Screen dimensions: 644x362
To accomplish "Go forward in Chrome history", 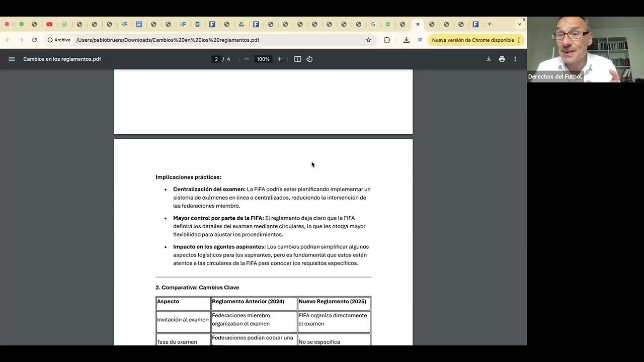I will [x=21, y=40].
